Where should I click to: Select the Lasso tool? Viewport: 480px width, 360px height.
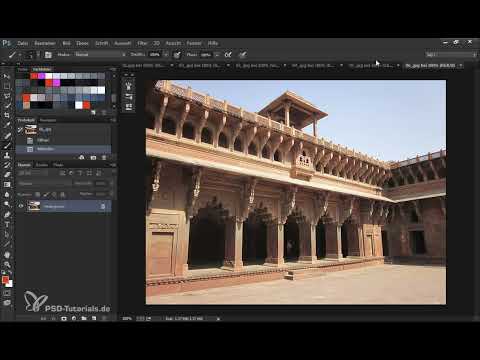click(x=7, y=96)
